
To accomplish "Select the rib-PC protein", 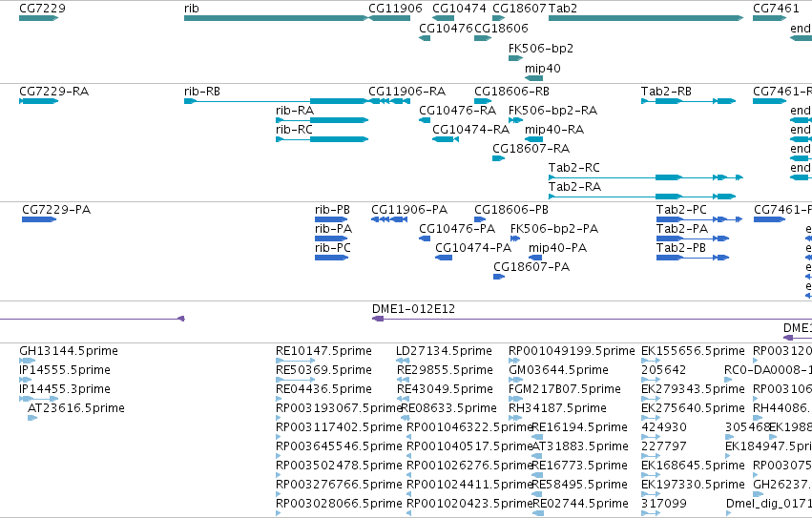I will click(331, 258).
